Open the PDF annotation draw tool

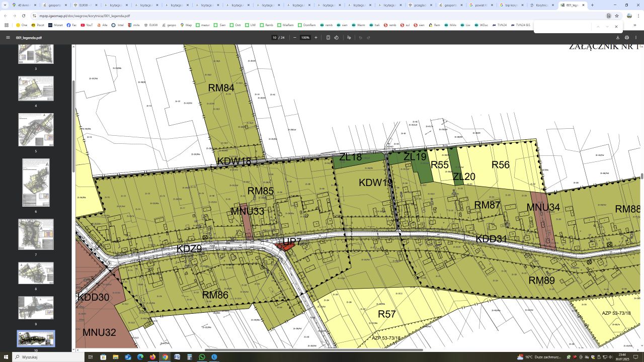[349, 38]
